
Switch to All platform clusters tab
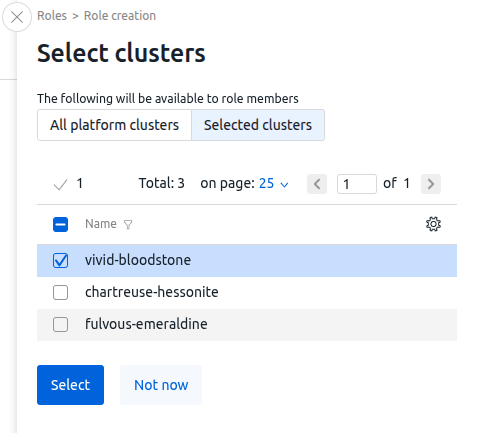tap(114, 125)
